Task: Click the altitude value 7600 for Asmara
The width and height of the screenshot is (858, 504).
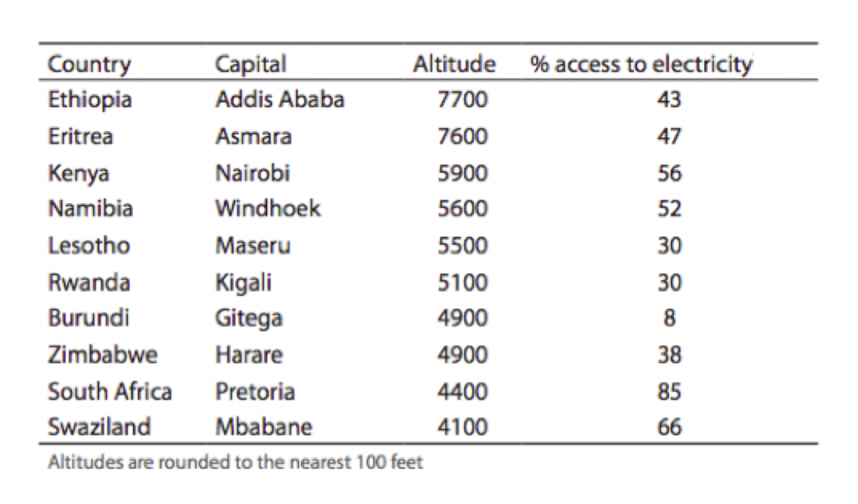Action: point(462,136)
